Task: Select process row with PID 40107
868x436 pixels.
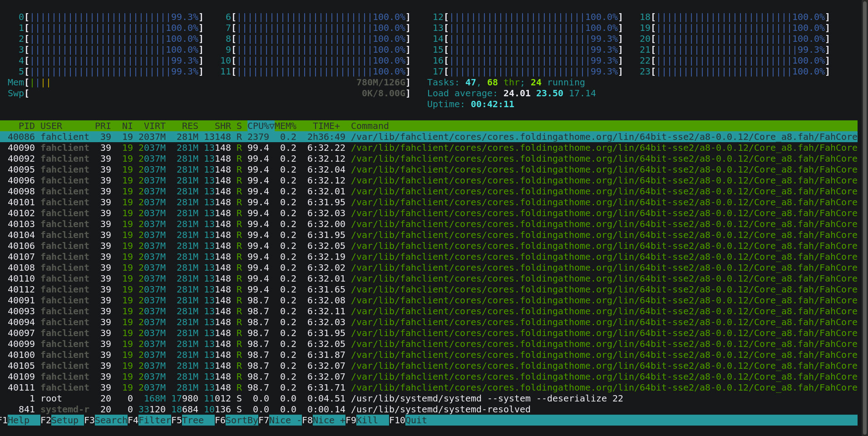Action: pos(429,257)
